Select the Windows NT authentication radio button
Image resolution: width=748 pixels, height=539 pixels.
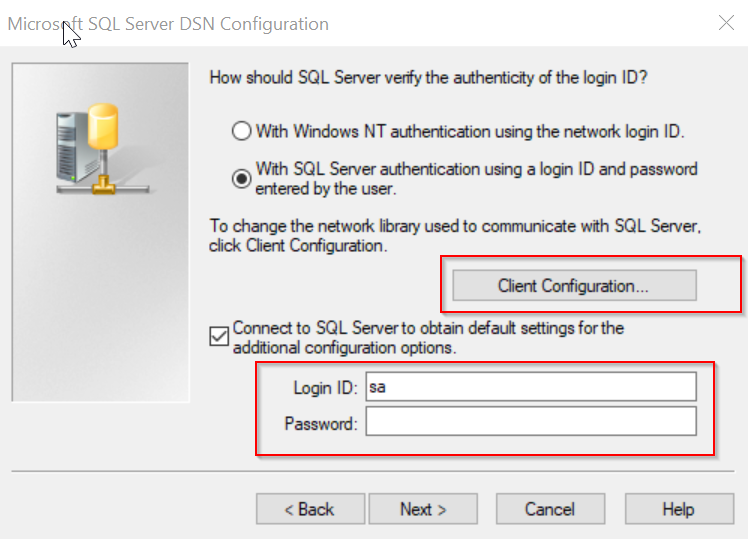(x=241, y=131)
